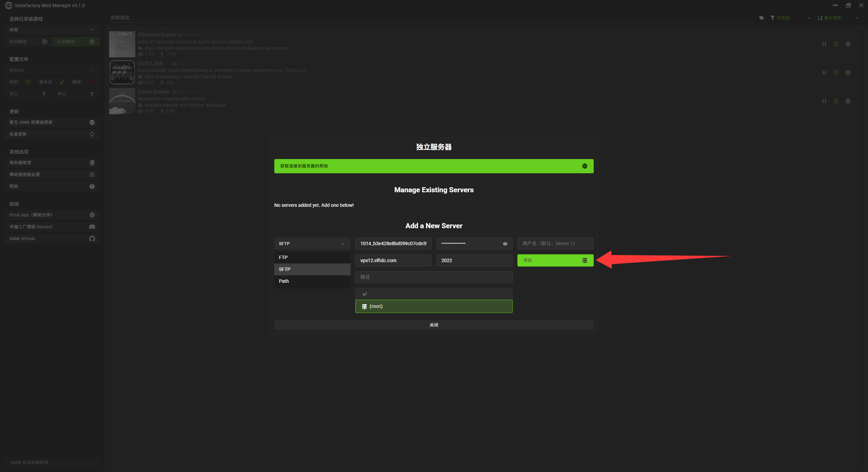Click the port field showing 2022
The height and width of the screenshot is (472, 868).
[474, 260]
